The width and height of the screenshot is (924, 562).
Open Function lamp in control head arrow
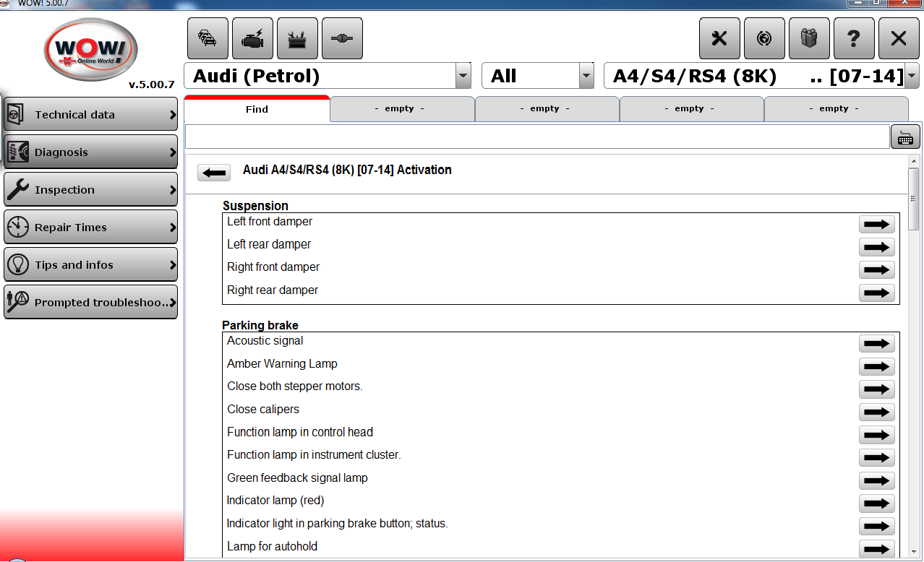tap(876, 435)
